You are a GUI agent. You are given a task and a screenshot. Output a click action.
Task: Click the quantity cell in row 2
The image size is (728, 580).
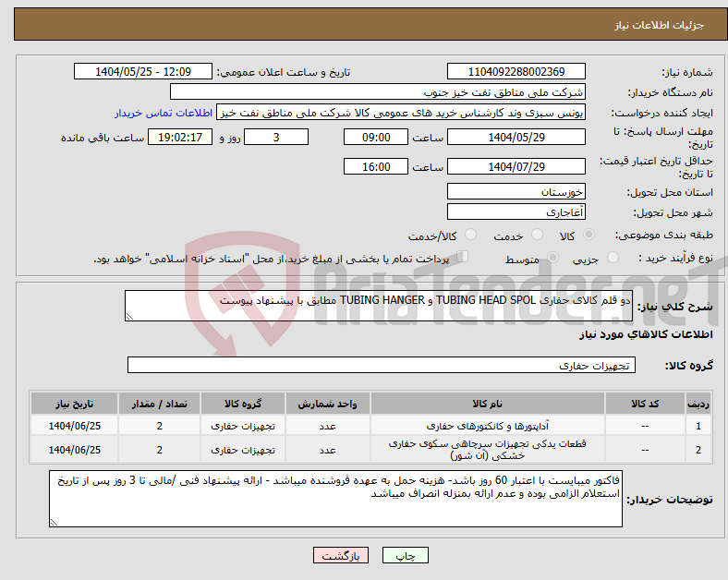click(x=159, y=449)
